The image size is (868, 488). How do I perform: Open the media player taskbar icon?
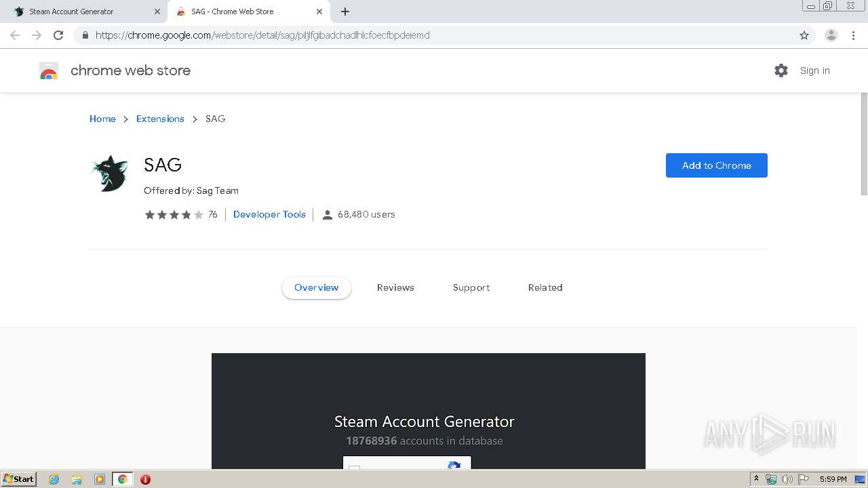pos(99,479)
